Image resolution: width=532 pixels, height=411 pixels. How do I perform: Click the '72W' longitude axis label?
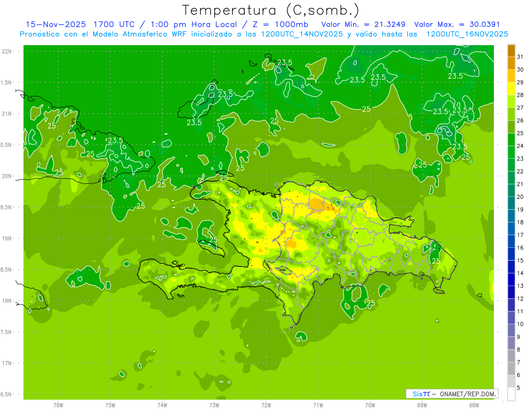pos(266,405)
